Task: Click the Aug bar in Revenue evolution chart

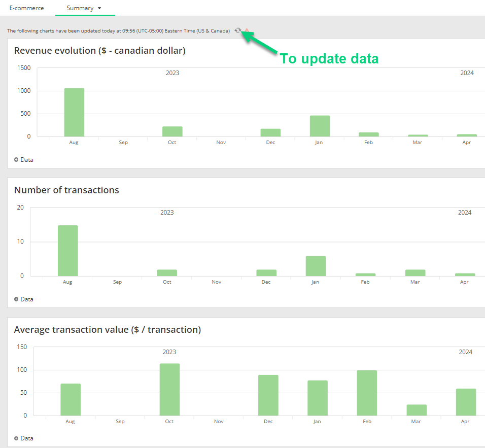Action: [x=74, y=112]
